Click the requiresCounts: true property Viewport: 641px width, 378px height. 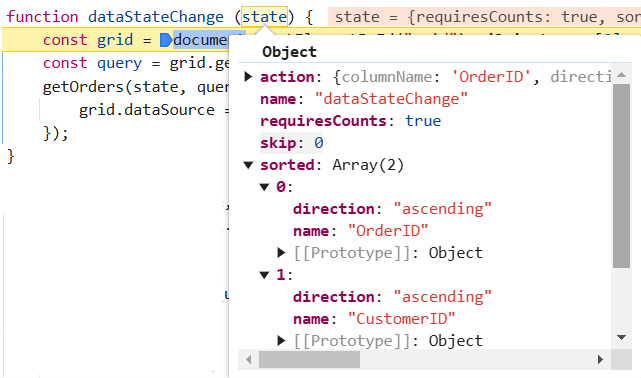(350, 121)
